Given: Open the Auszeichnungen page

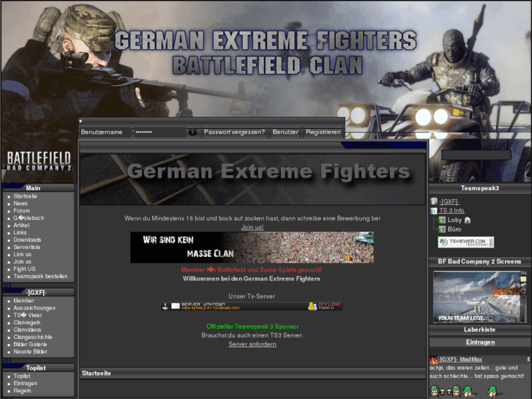Looking at the screenshot, I should 34,308.
